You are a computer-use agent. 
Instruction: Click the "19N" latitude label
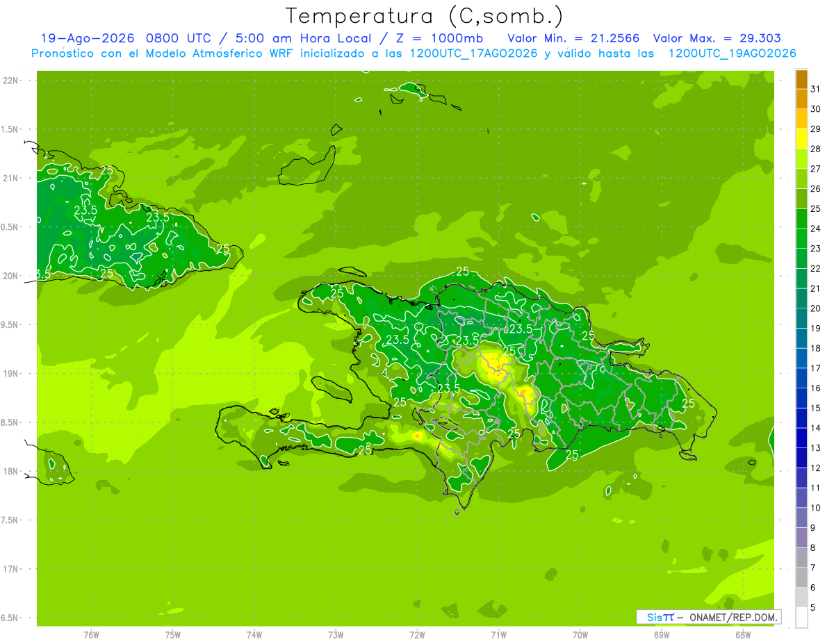pyautogui.click(x=12, y=374)
